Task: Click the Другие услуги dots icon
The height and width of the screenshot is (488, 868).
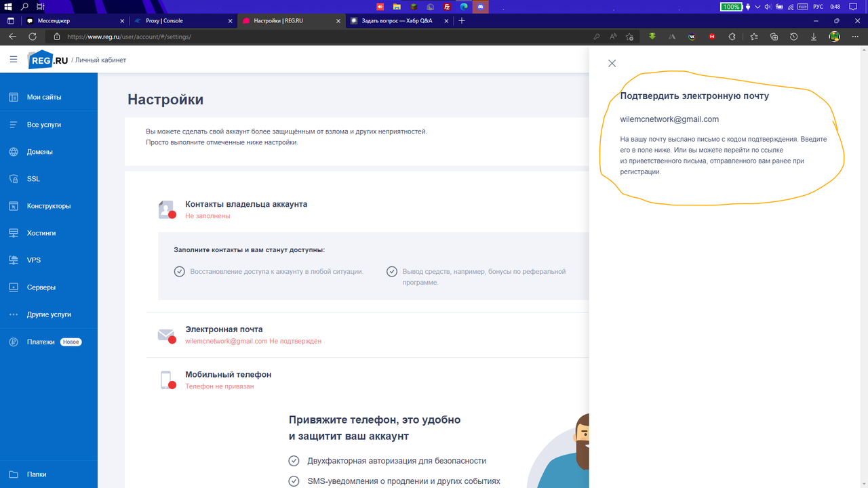Action: 14,314
